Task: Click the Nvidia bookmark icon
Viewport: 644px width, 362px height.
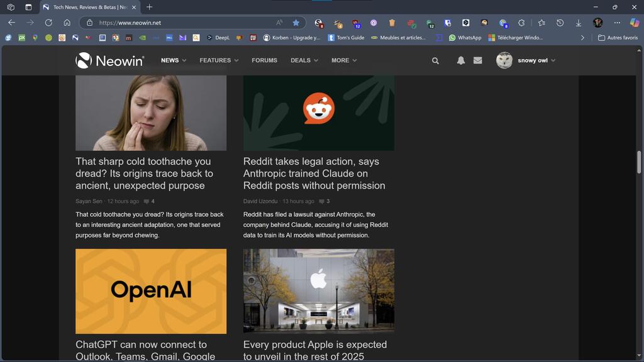Action: click(143, 37)
